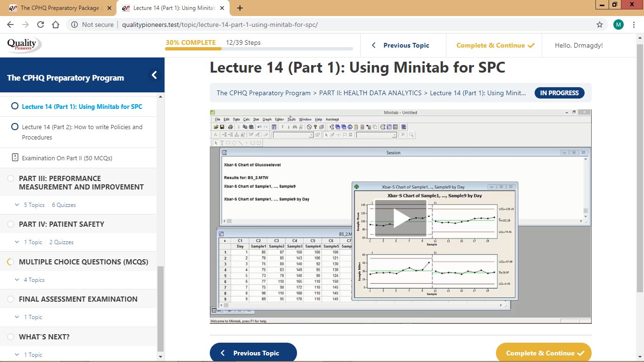Viewport: 644px width, 362px height.
Task: Open MULTIPLE CHOICE QUESTIONS (MCQS) section
Action: (x=83, y=262)
